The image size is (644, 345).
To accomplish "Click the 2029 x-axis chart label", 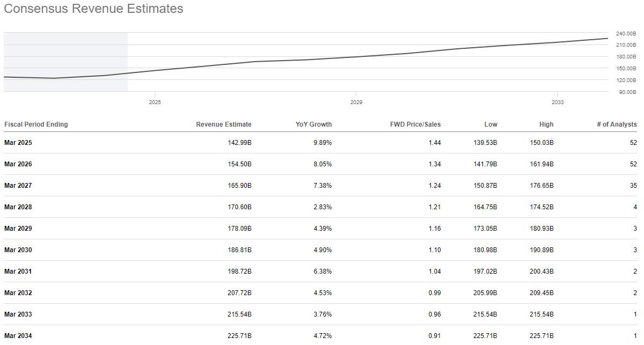I will click(356, 101).
